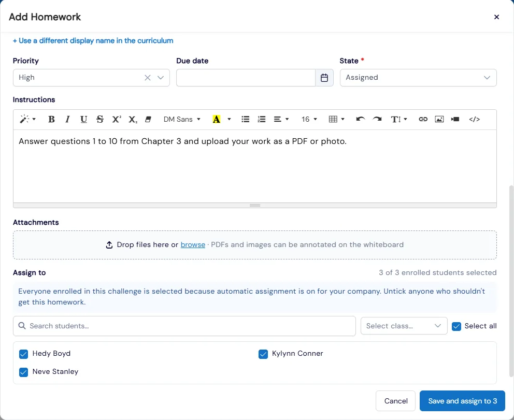Screen dimensions: 514x420
Task: Open the due date calendar picker
Action: [324, 78]
